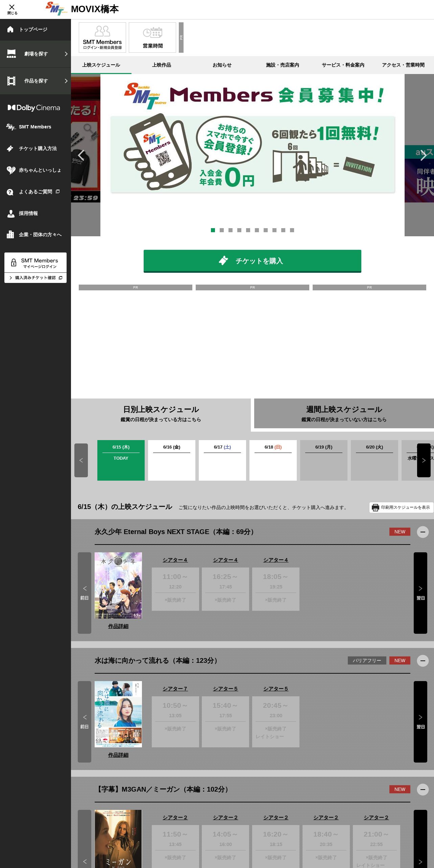Screen dimensions: 434x868
Task: Go to 翌日 in 永久少年 row
Action: (420, 593)
